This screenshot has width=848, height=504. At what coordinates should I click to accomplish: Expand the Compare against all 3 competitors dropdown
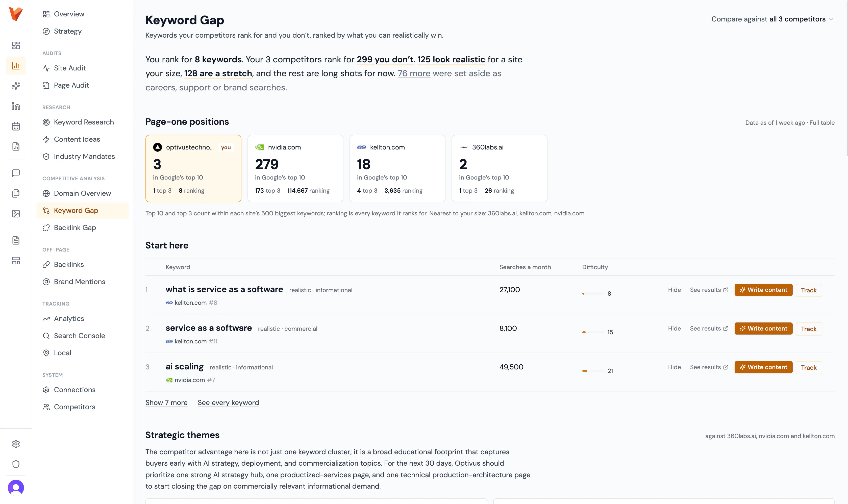772,19
